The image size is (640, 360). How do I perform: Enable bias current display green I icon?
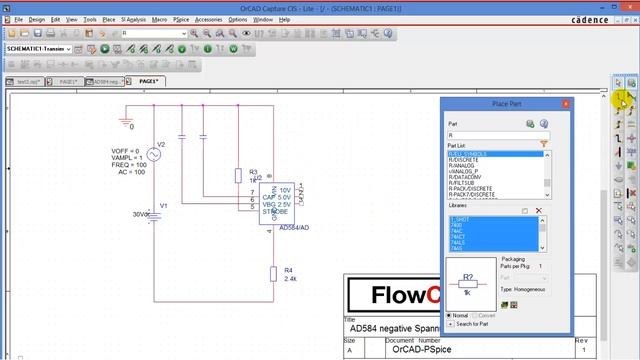pos(208,49)
